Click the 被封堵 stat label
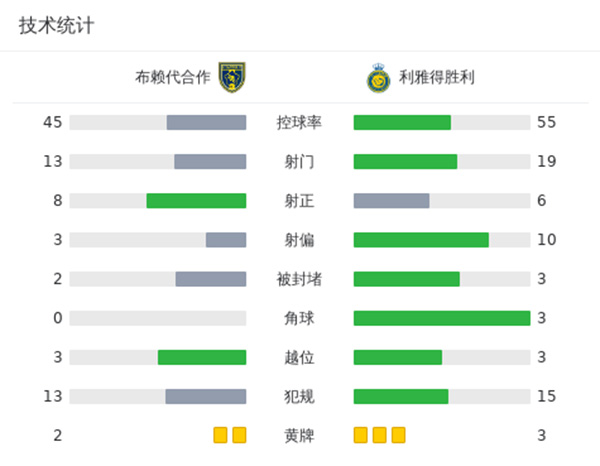Screen dimensions: 600x466 pos(299,279)
